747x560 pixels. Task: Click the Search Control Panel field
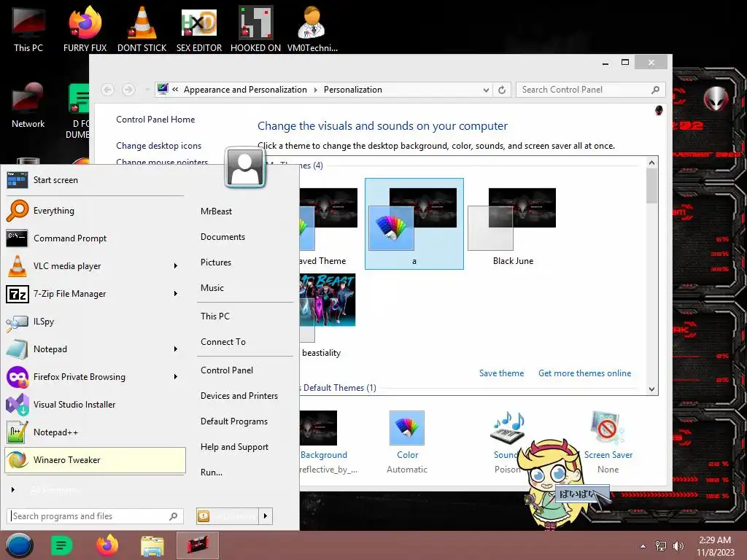590,90
